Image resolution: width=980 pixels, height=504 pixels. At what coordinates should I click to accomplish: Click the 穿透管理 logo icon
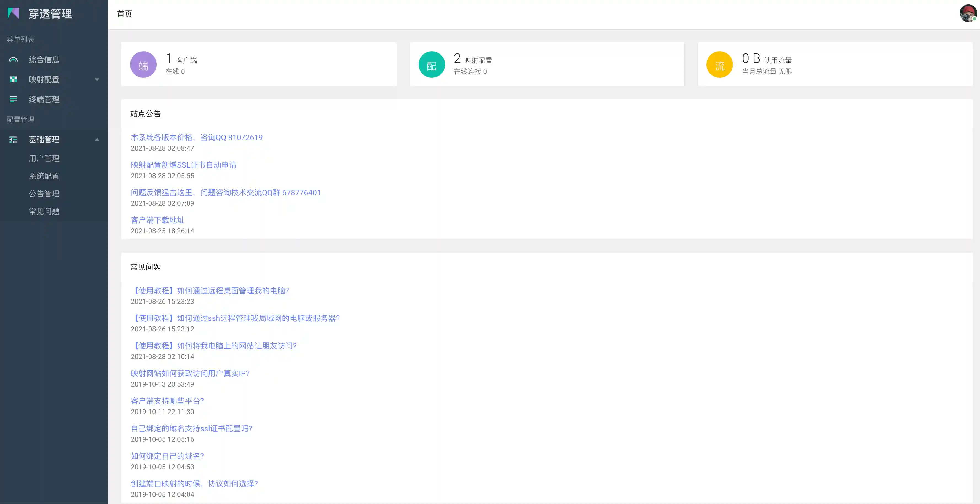(x=13, y=13)
